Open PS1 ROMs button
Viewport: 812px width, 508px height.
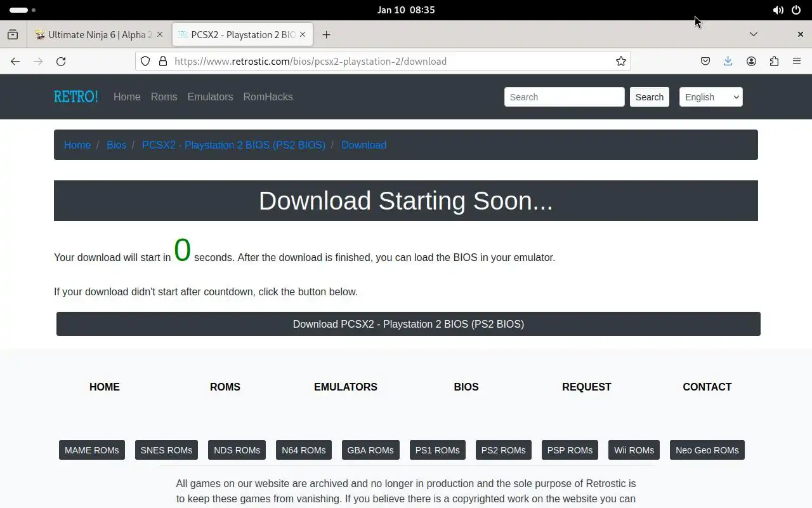[x=437, y=450]
